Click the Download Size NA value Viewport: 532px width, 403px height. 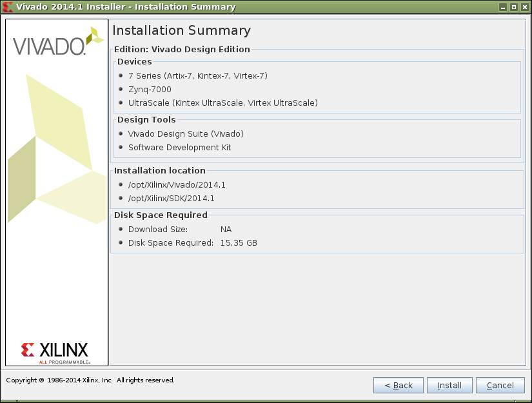coord(226,230)
